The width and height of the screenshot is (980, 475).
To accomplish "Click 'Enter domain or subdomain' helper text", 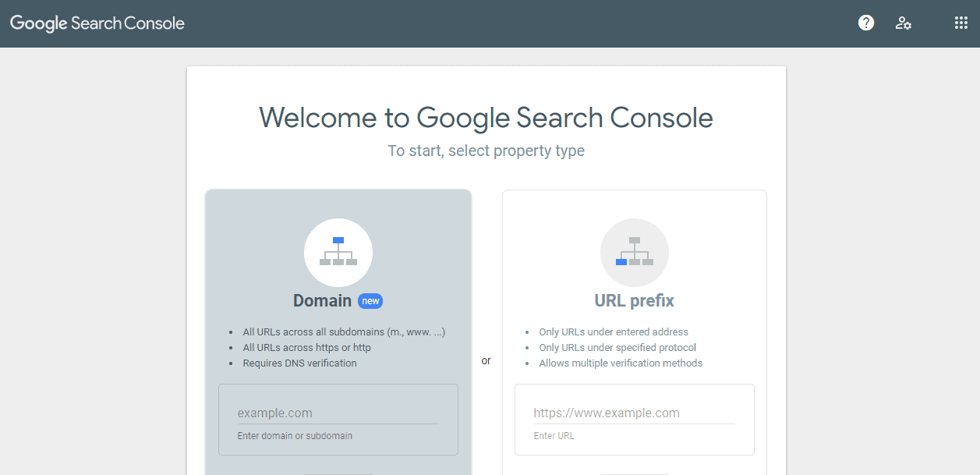I will click(x=295, y=436).
